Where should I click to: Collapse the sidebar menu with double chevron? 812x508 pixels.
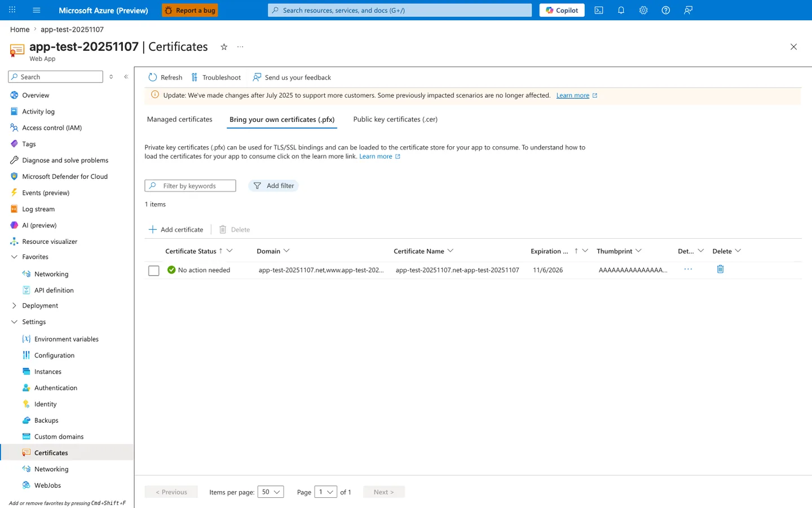(126, 77)
